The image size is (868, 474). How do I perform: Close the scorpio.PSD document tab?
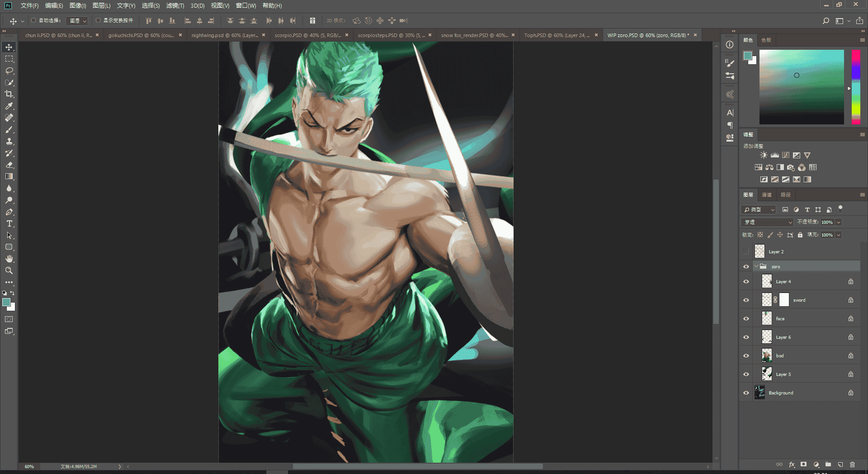coord(347,35)
